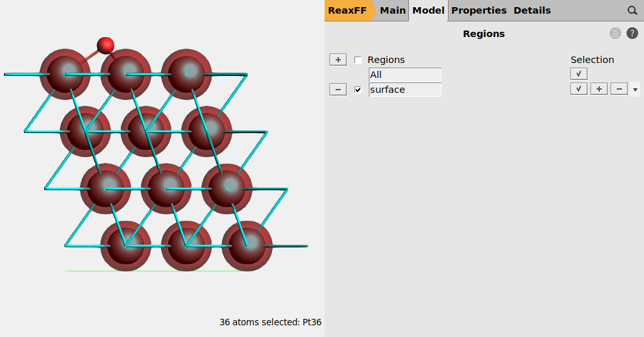The image size is (644, 337).
Task: Select the Model tab
Action: click(428, 10)
